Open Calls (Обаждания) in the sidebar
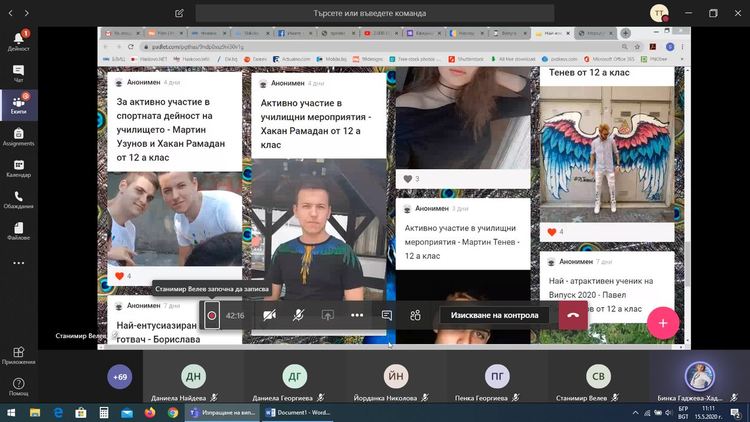 [18, 199]
